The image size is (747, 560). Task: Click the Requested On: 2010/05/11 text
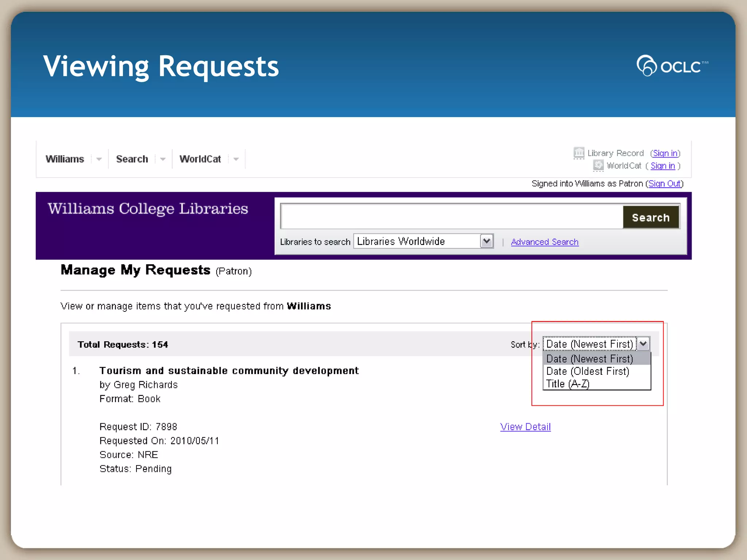tap(159, 441)
